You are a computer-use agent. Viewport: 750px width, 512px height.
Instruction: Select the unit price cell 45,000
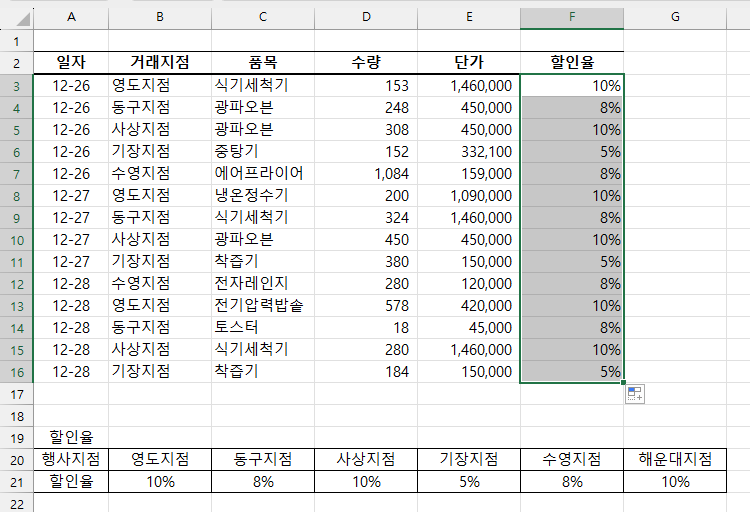(x=469, y=327)
